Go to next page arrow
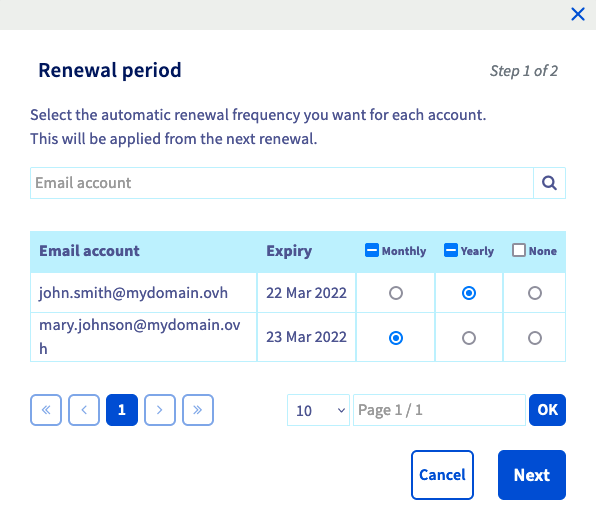Viewport: 596px width, 517px height. (x=160, y=410)
